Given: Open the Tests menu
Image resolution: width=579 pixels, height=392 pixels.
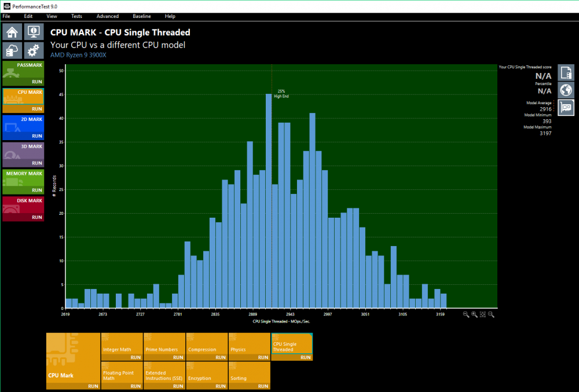Looking at the screenshot, I should point(76,16).
